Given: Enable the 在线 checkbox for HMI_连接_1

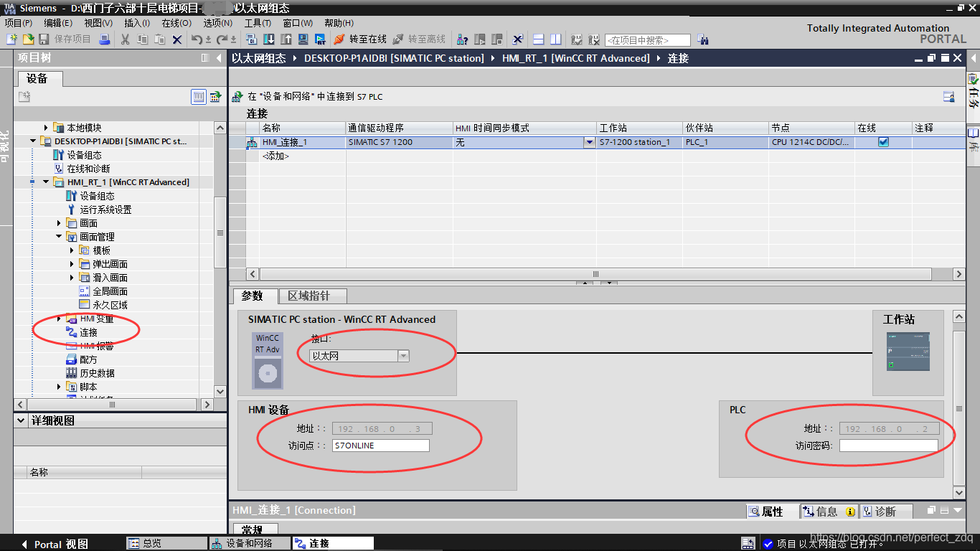Looking at the screenshot, I should 882,141.
